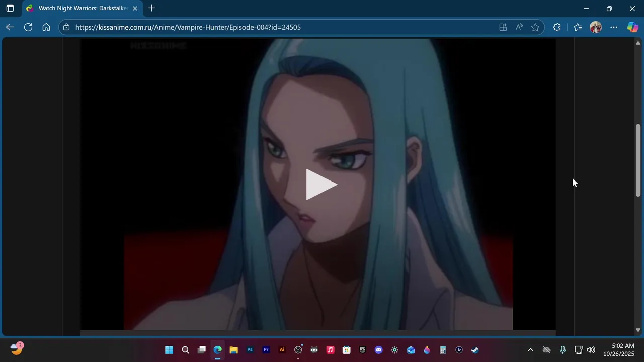Close the Watch Night Warriors tab
The width and height of the screenshot is (644, 362).
pos(135,8)
